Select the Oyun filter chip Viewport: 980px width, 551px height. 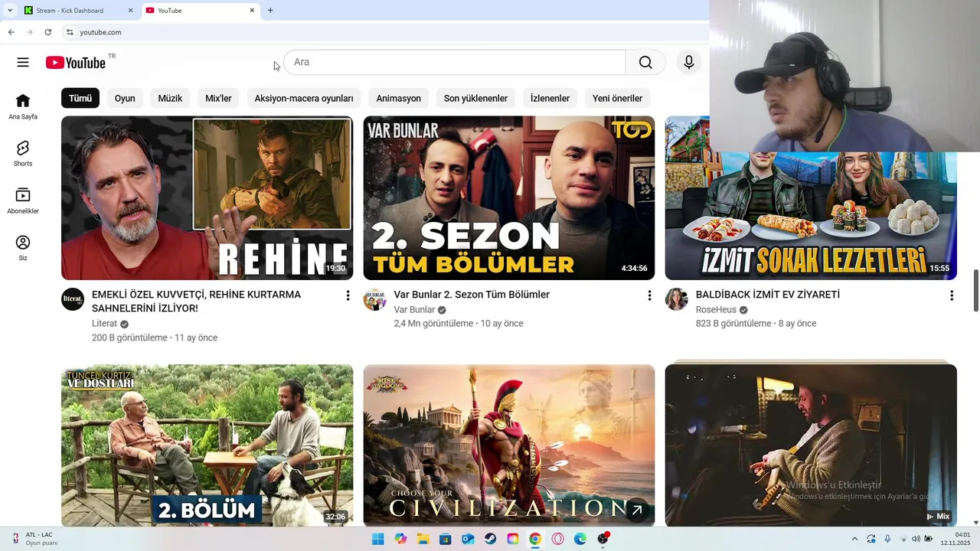coord(125,98)
